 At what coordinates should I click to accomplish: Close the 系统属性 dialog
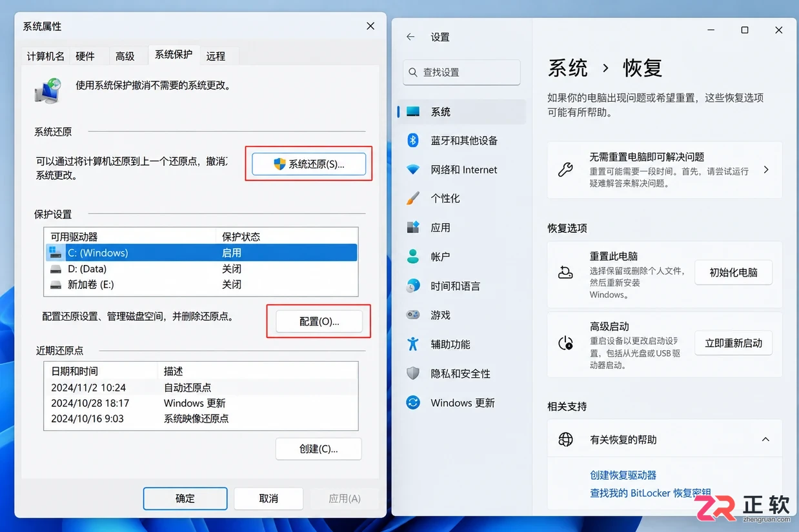[x=370, y=26]
